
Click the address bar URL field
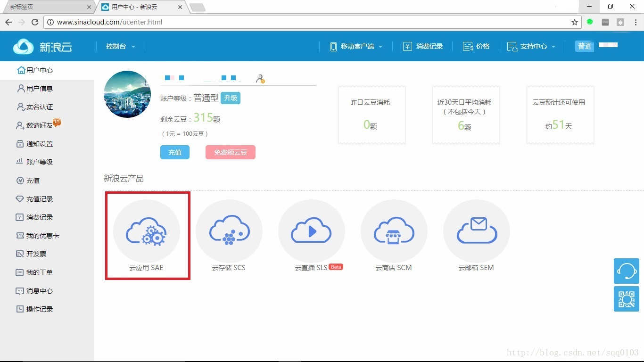coord(311,22)
